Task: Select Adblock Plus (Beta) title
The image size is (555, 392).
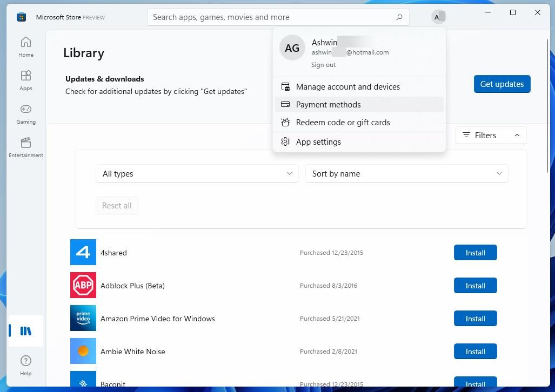Action: (x=133, y=286)
